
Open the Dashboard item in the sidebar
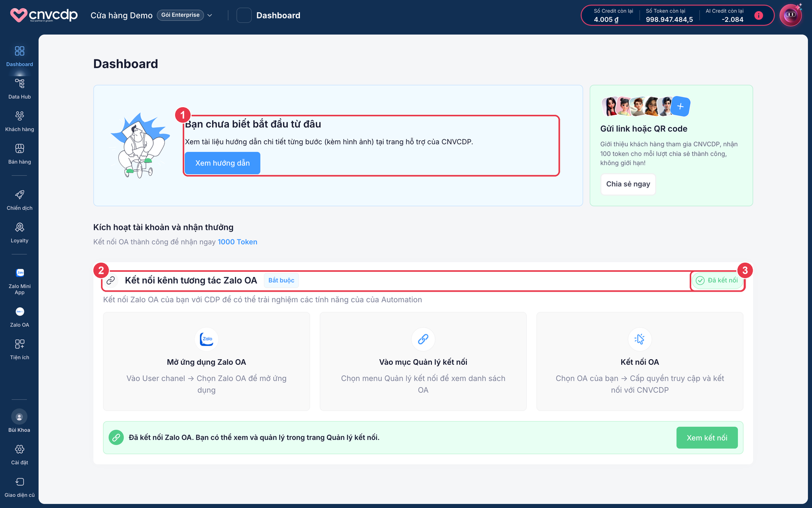(19, 56)
